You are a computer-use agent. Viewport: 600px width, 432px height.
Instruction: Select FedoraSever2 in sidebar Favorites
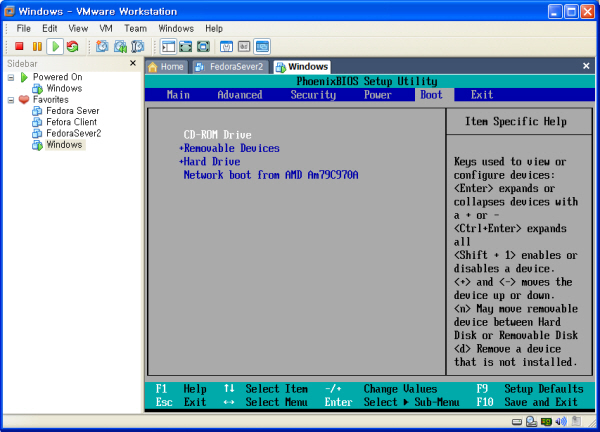pyautogui.click(x=73, y=134)
